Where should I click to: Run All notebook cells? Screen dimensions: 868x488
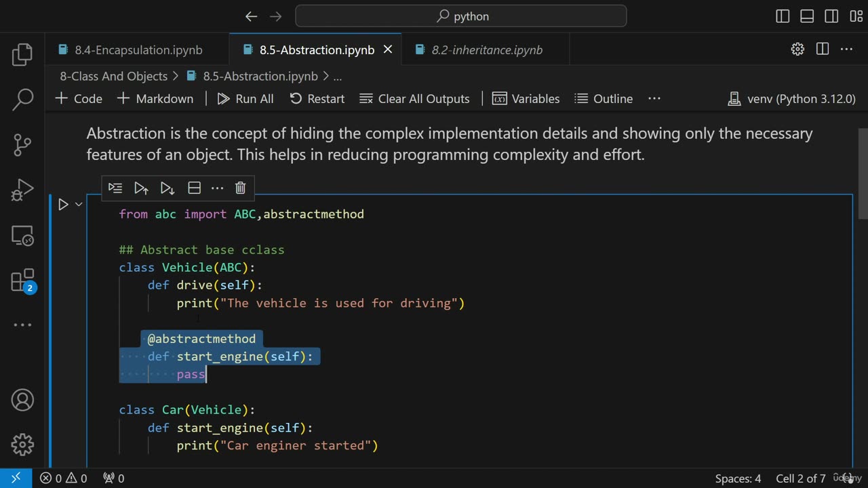pos(245,98)
